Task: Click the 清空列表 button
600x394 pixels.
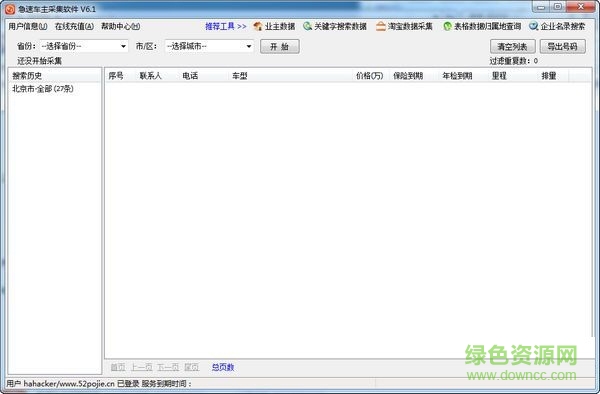Action: [x=512, y=47]
